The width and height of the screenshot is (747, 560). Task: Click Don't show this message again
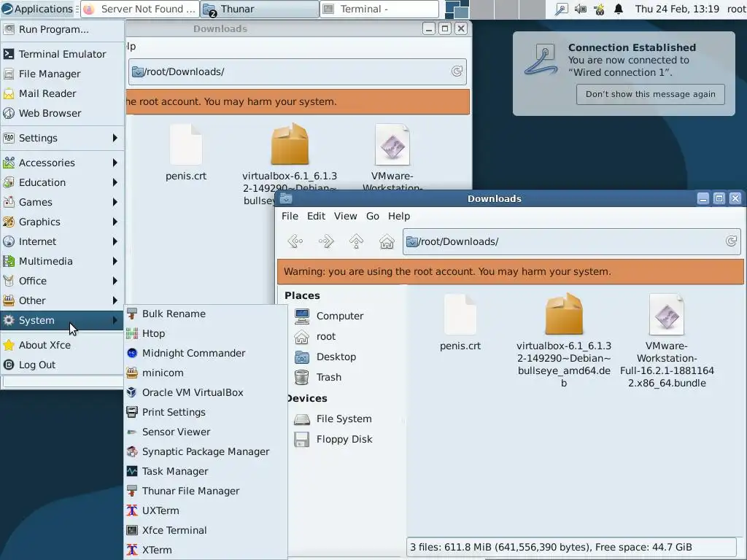coord(650,94)
